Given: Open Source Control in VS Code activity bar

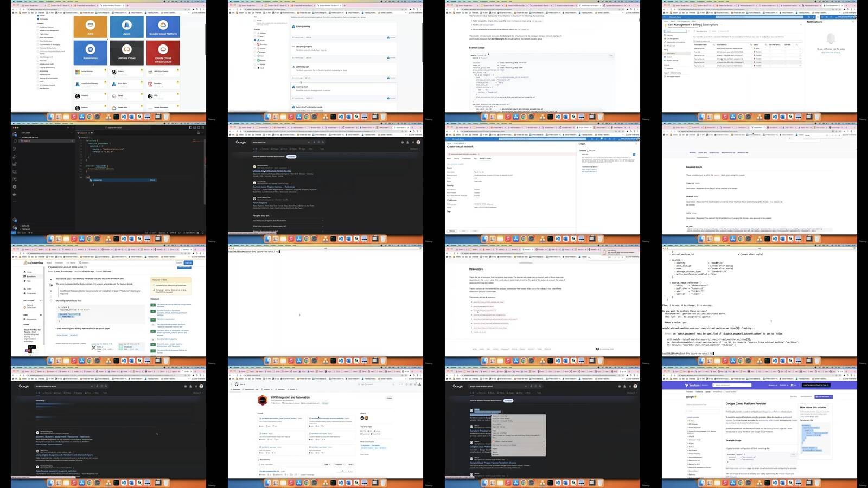Looking at the screenshot, I should (15, 149).
